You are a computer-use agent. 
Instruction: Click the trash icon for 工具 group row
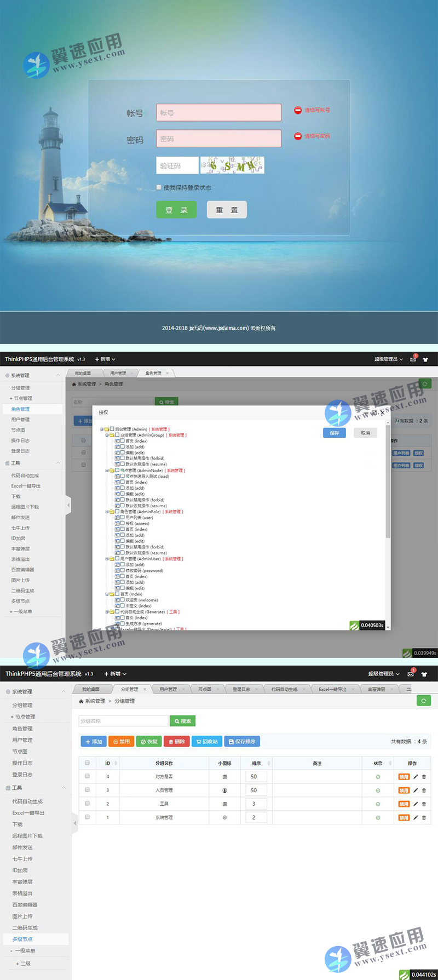point(424,804)
